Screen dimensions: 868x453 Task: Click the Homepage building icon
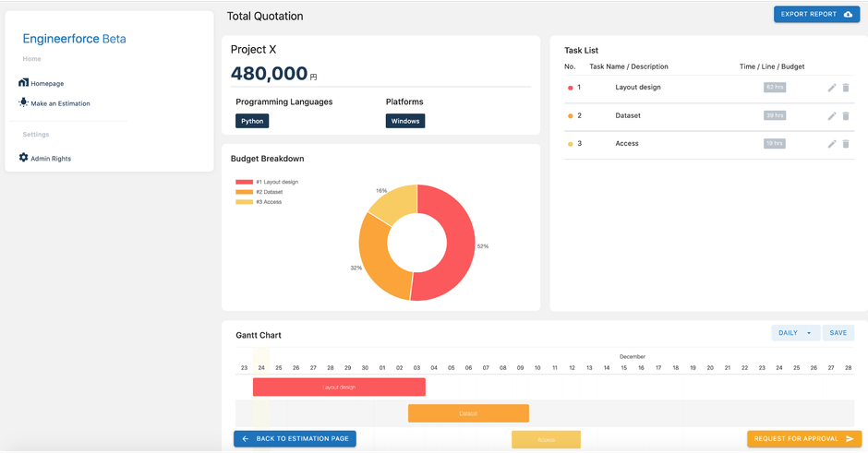click(24, 83)
